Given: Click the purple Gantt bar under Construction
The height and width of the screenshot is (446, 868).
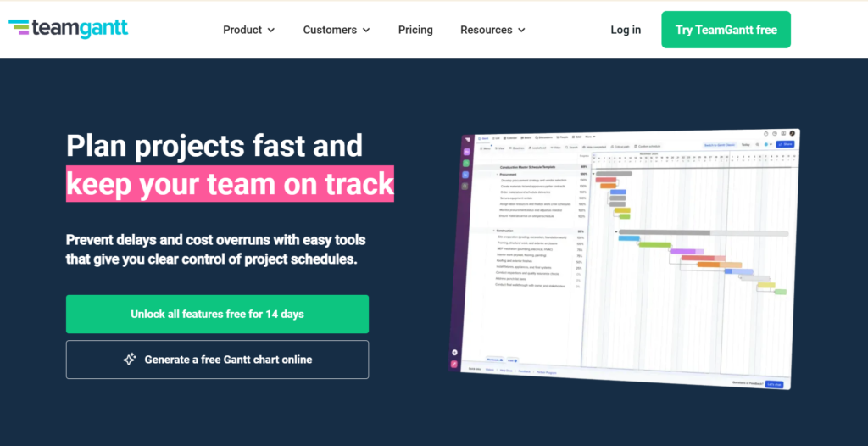Looking at the screenshot, I should [682, 251].
